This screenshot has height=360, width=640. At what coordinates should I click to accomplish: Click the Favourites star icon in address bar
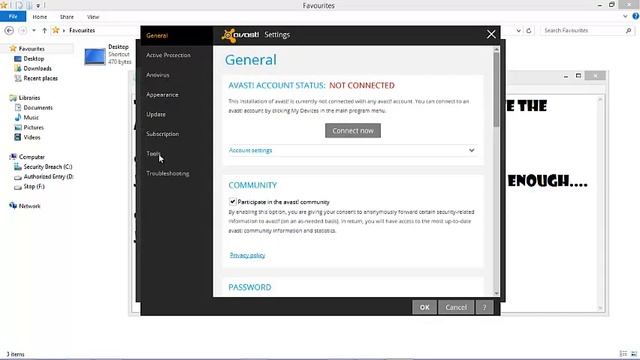click(x=56, y=30)
